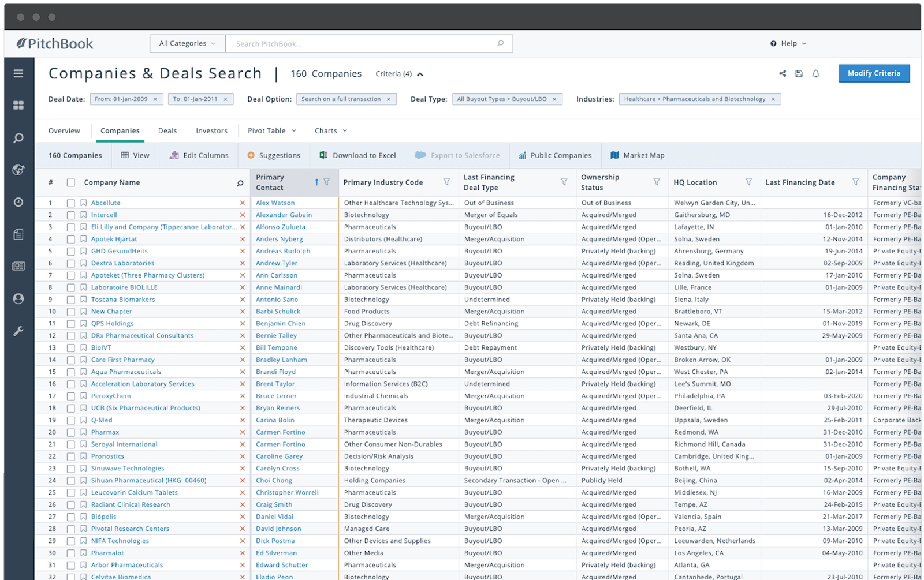
Task: Open the Charts dropdown
Action: [x=331, y=131]
